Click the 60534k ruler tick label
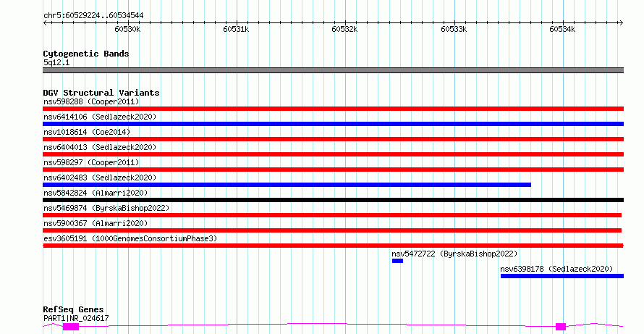Viewport: 644px width, 334px height. 562,29
